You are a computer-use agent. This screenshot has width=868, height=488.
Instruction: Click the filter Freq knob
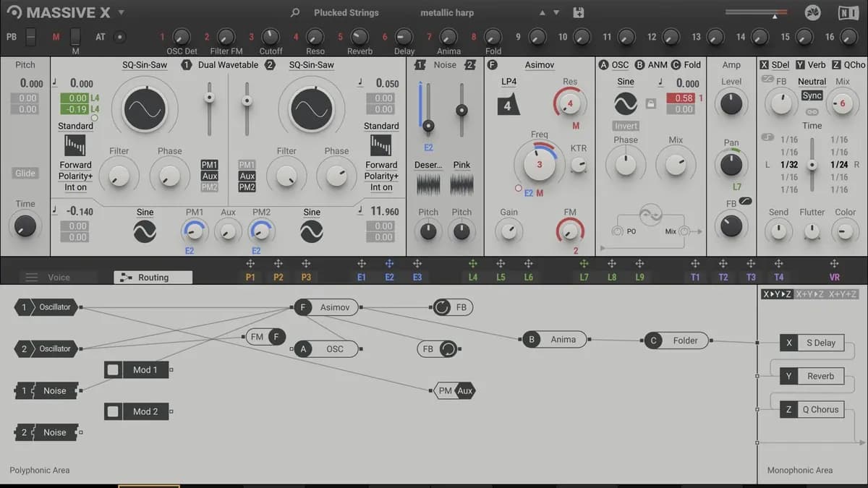(539, 164)
